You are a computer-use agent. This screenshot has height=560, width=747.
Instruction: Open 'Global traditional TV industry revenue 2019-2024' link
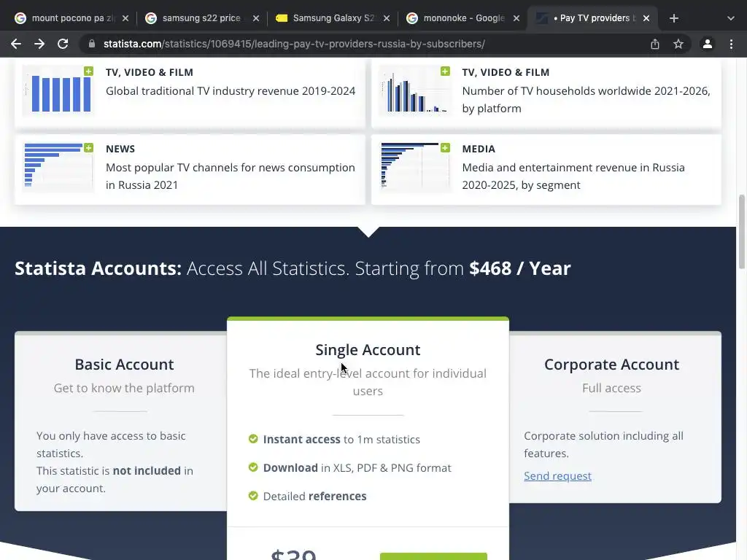[231, 91]
